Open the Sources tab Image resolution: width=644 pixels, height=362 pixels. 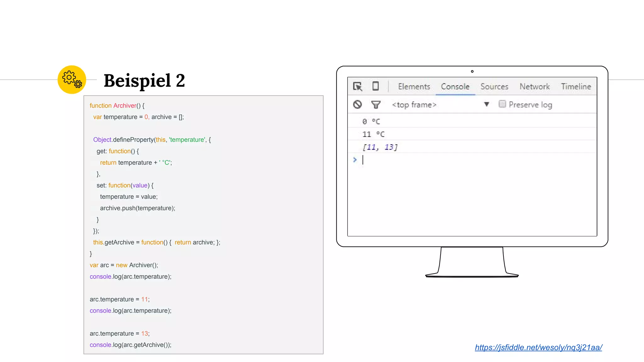click(x=494, y=86)
